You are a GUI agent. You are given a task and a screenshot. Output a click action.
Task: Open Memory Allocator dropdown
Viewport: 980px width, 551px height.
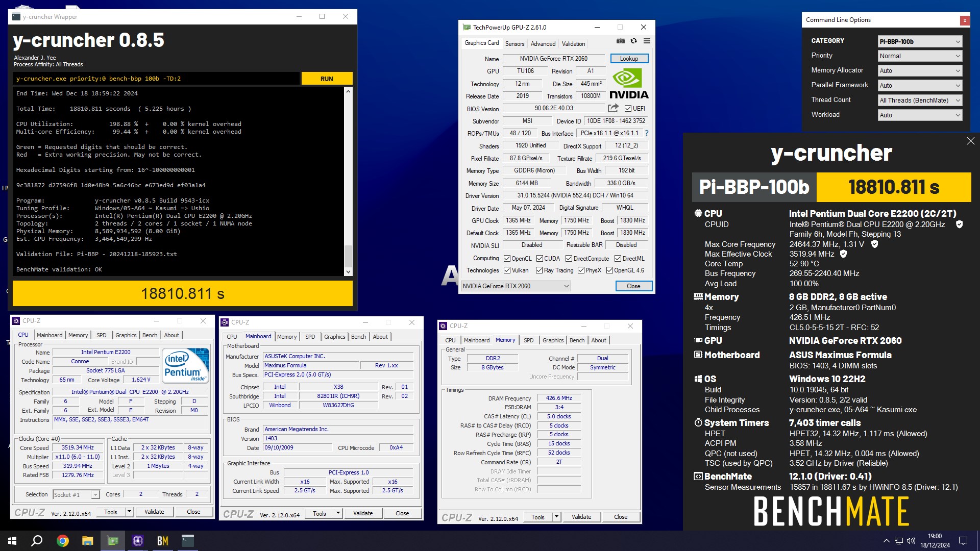(x=920, y=71)
